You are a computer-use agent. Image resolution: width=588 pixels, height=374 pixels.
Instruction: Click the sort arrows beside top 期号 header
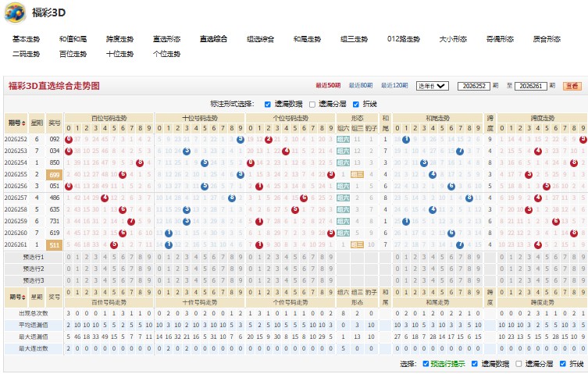(x=23, y=123)
